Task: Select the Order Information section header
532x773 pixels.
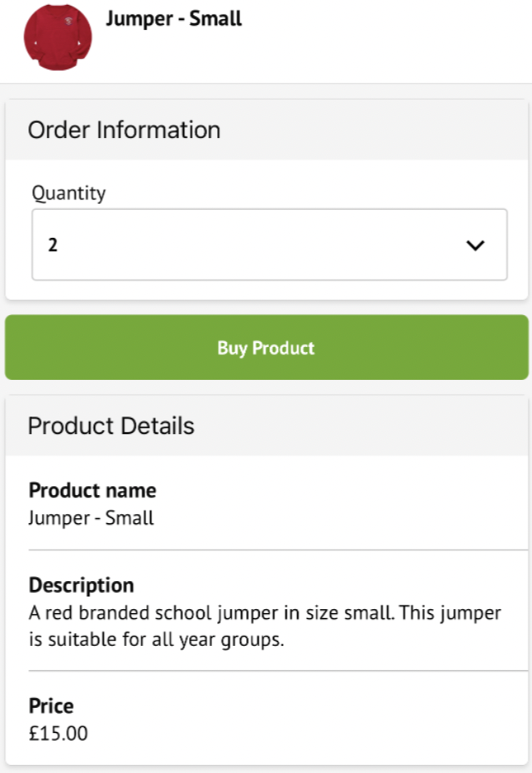Action: pyautogui.click(x=125, y=130)
